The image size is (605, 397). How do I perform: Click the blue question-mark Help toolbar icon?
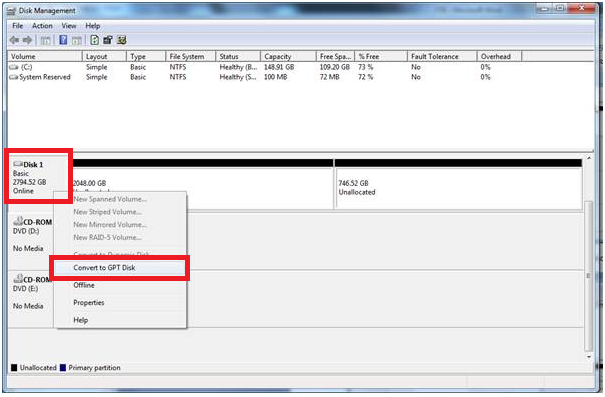[63, 40]
